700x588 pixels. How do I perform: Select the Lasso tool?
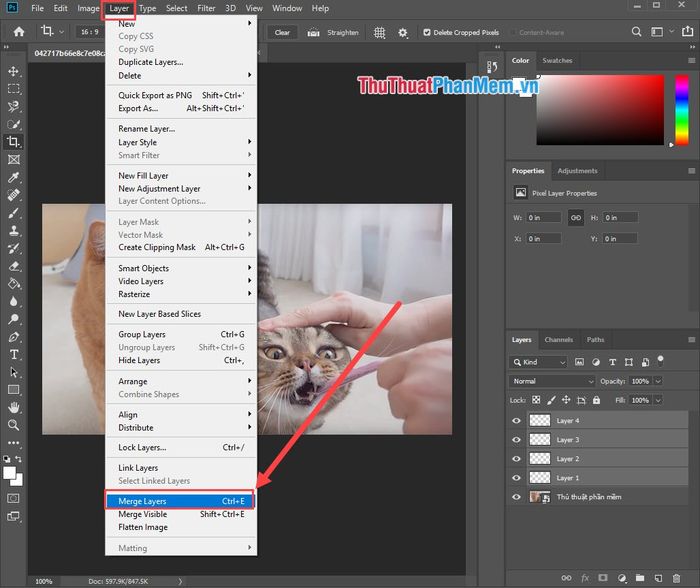point(13,106)
